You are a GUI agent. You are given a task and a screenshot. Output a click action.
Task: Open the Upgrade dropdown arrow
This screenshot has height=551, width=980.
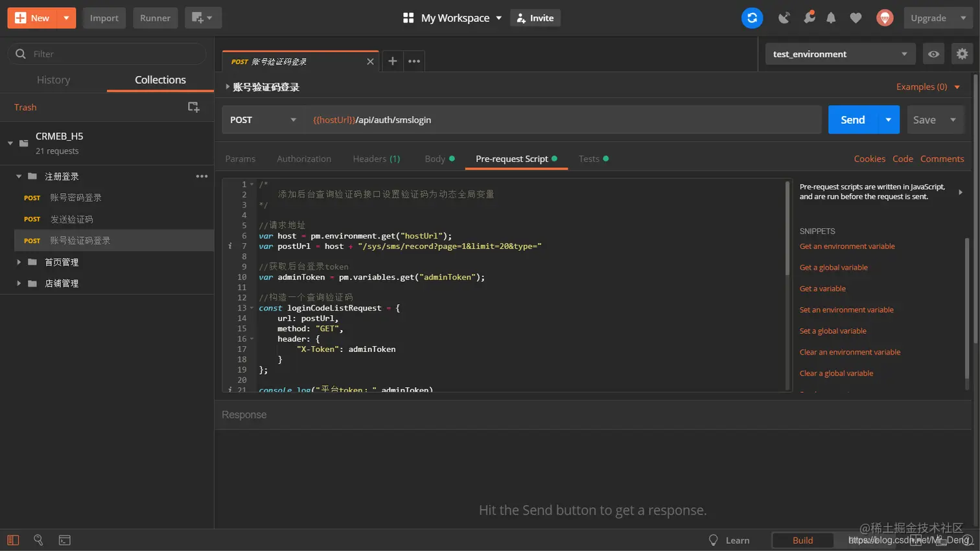pyautogui.click(x=963, y=18)
